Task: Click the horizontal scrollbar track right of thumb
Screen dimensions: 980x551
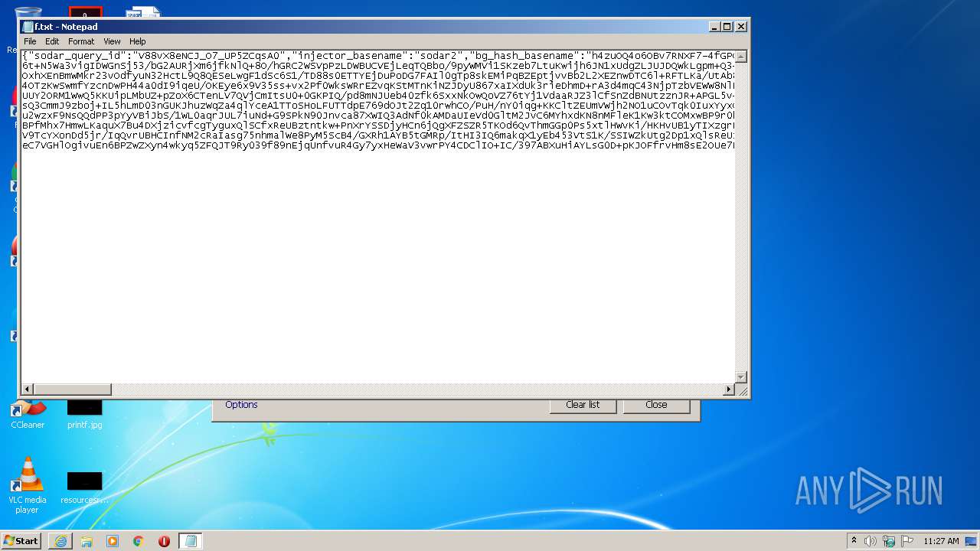Action: [x=417, y=390]
